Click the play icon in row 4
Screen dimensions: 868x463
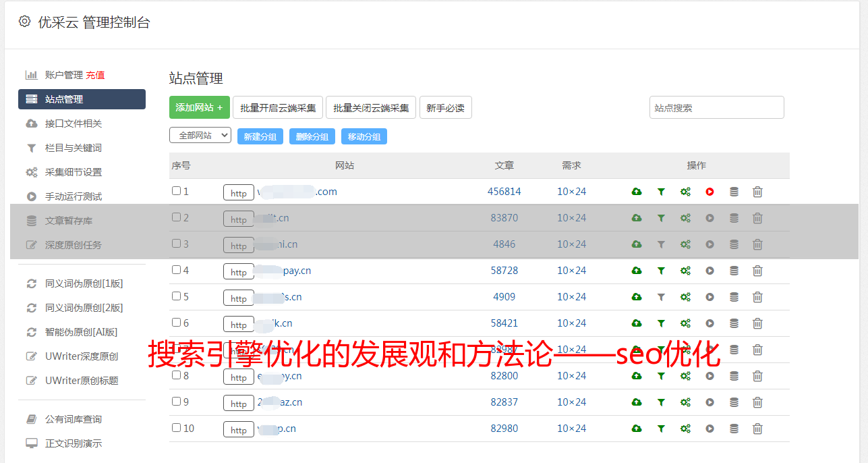tap(710, 271)
